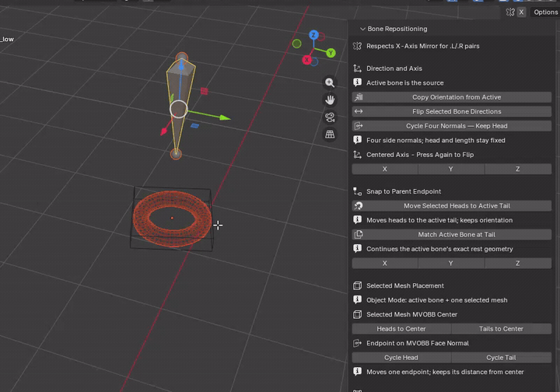Open the Options dropdown
The width and height of the screenshot is (560, 392).
tap(545, 12)
